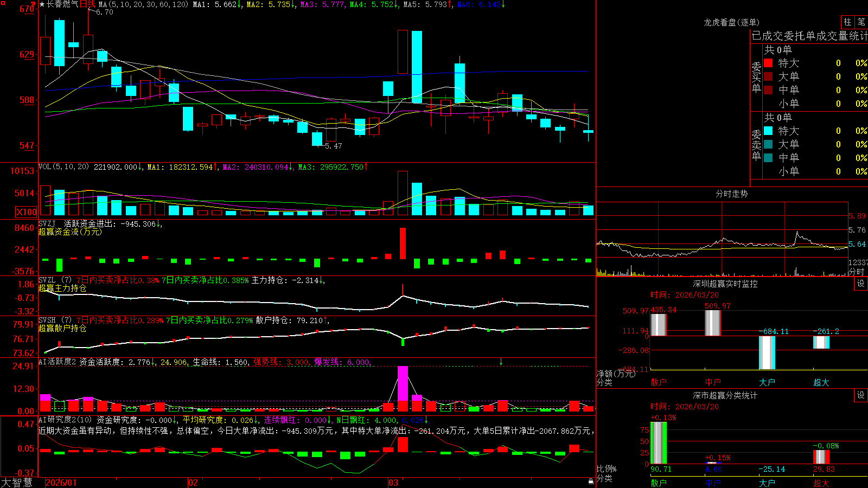Click the 深圳超赢实时监控 panel title

(725, 284)
